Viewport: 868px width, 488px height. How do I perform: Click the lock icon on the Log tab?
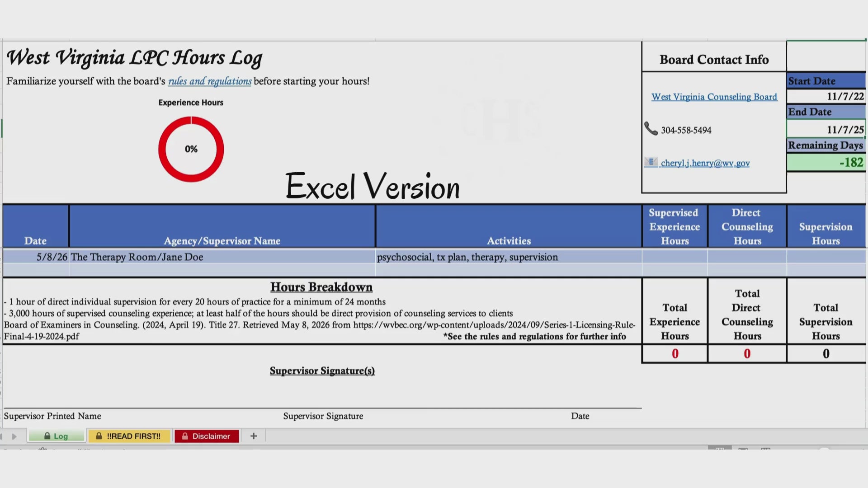(47, 436)
